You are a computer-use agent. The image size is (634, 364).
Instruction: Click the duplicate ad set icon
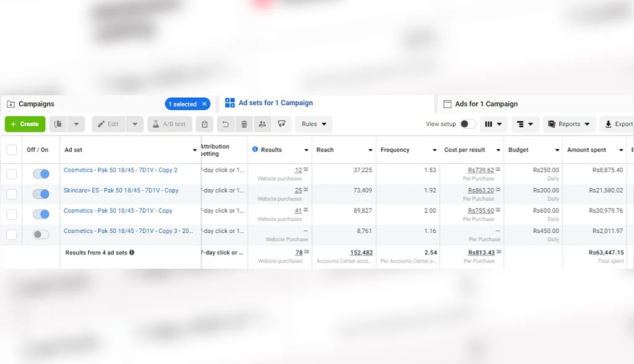click(x=58, y=124)
